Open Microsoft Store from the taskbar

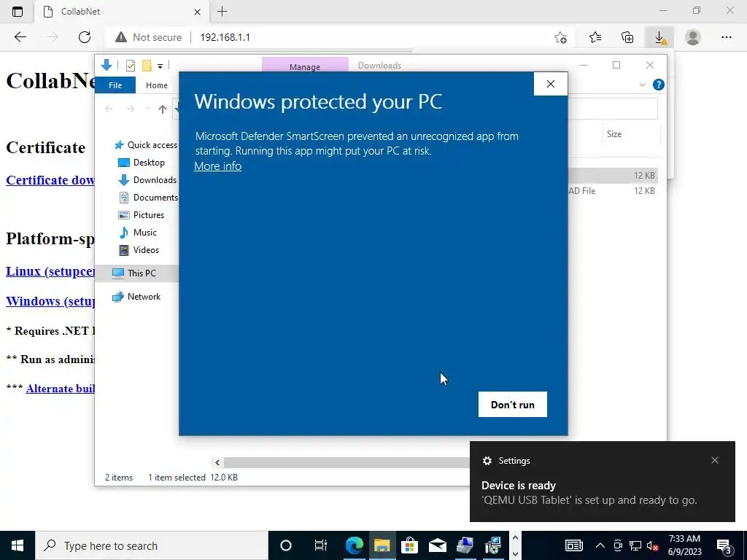[410, 545]
